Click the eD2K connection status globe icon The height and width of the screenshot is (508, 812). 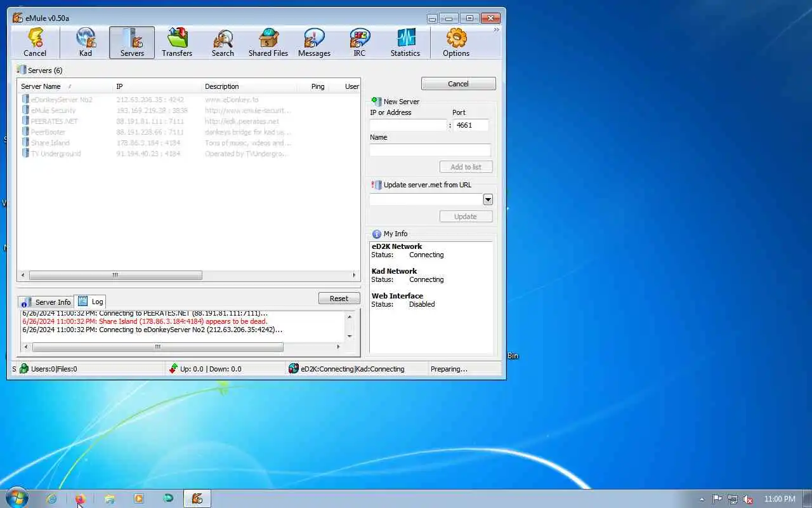click(293, 369)
